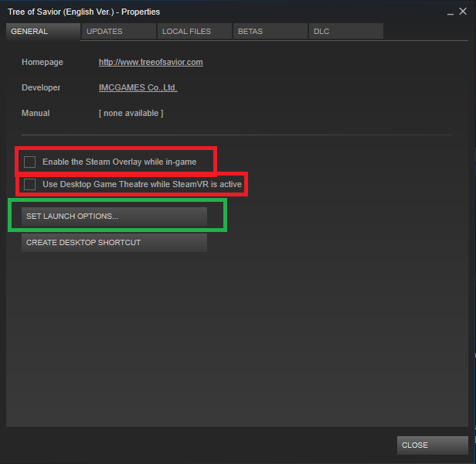
Task: Click the 'Manual' field label
Action: 36,113
